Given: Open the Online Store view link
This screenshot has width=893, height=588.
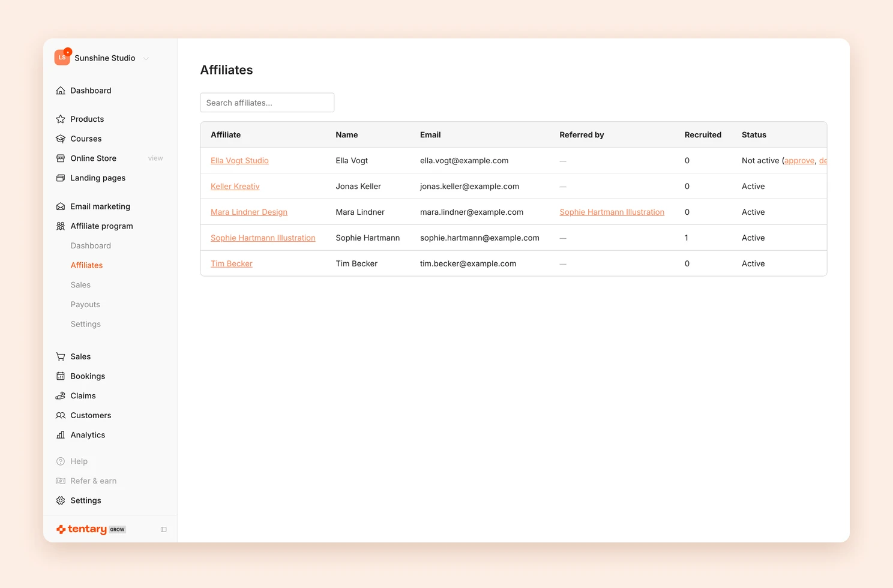Looking at the screenshot, I should [155, 158].
